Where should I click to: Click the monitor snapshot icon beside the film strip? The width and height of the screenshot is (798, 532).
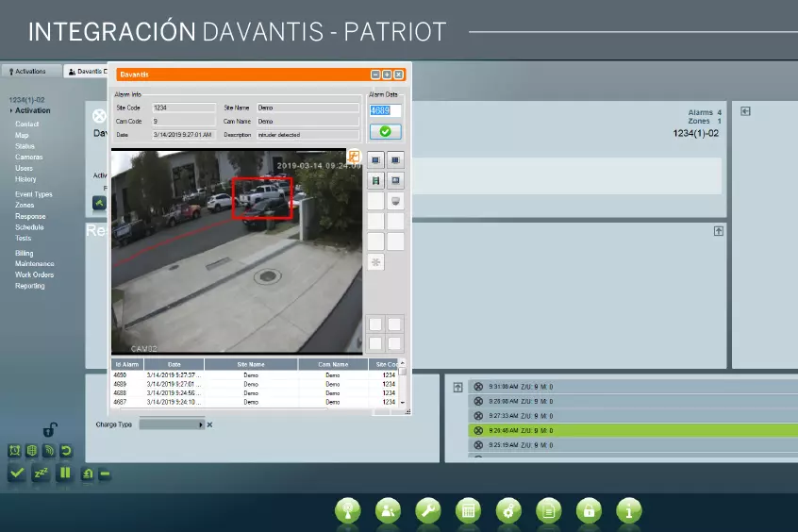click(x=395, y=180)
